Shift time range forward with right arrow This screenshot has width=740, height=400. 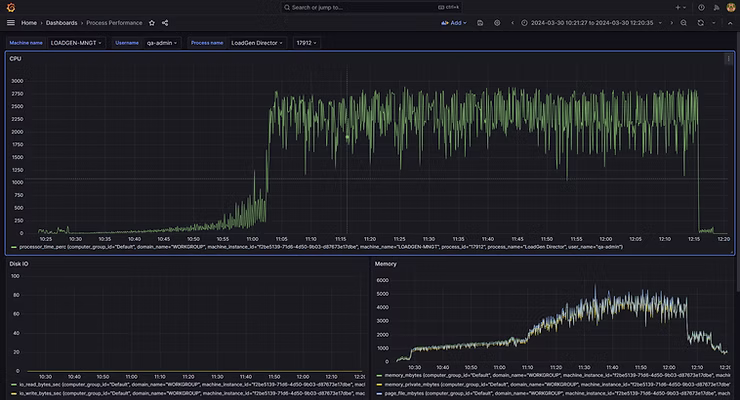[672, 23]
